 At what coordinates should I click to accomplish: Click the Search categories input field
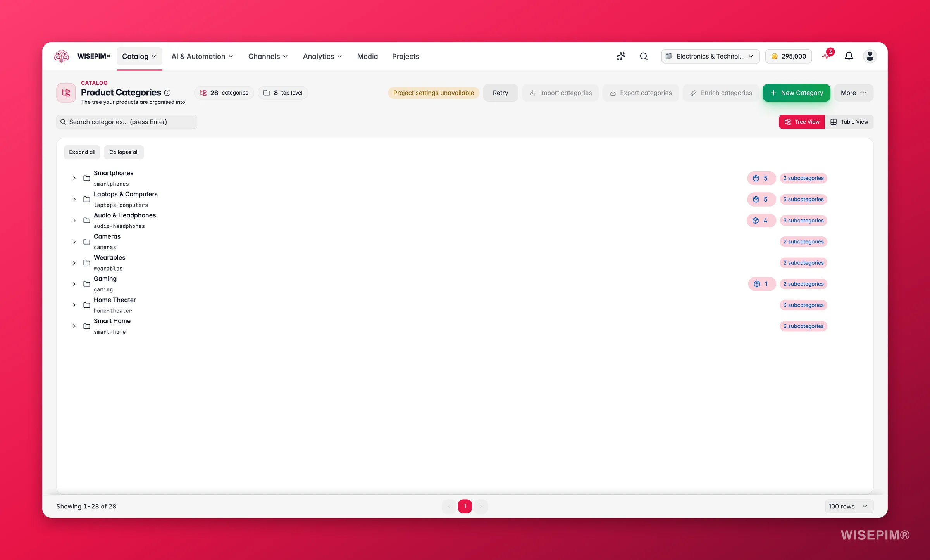pos(127,122)
